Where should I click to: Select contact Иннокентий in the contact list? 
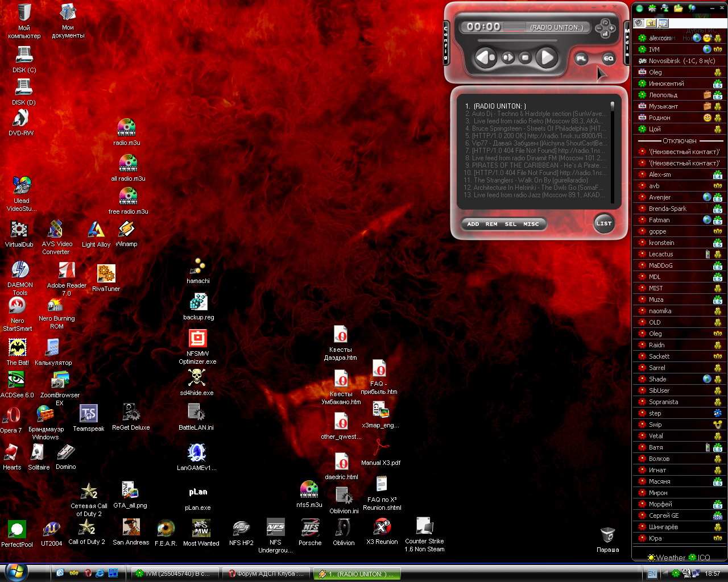click(x=666, y=84)
